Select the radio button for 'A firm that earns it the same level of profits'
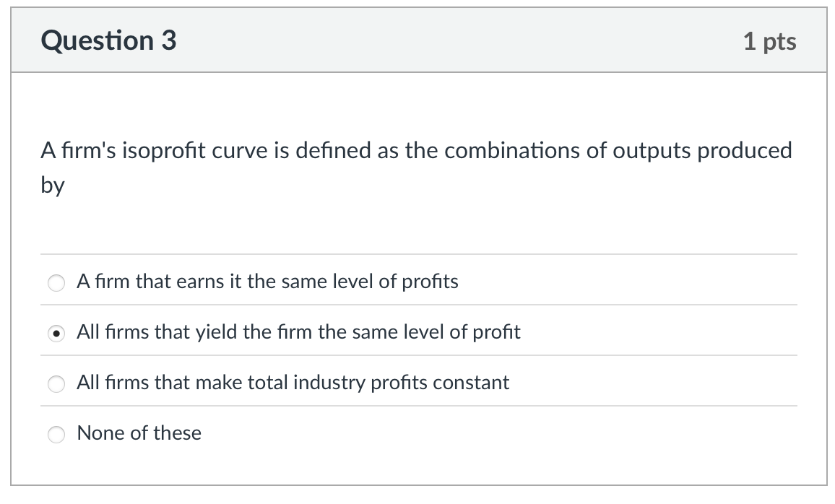The height and width of the screenshot is (504, 835). (x=56, y=282)
